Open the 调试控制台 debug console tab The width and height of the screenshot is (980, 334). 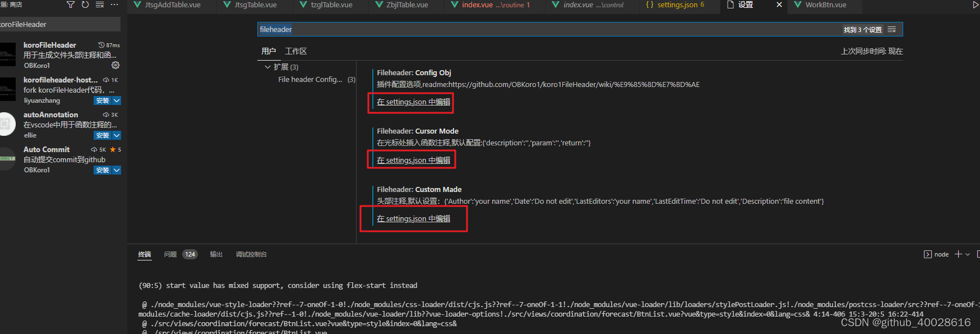[251, 254]
